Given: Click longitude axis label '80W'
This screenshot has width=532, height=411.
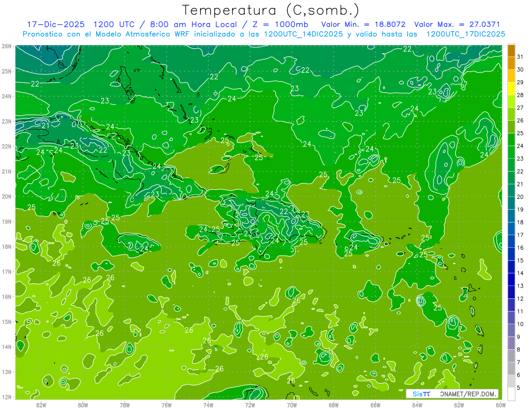Looking at the screenshot, I should 83,405.
